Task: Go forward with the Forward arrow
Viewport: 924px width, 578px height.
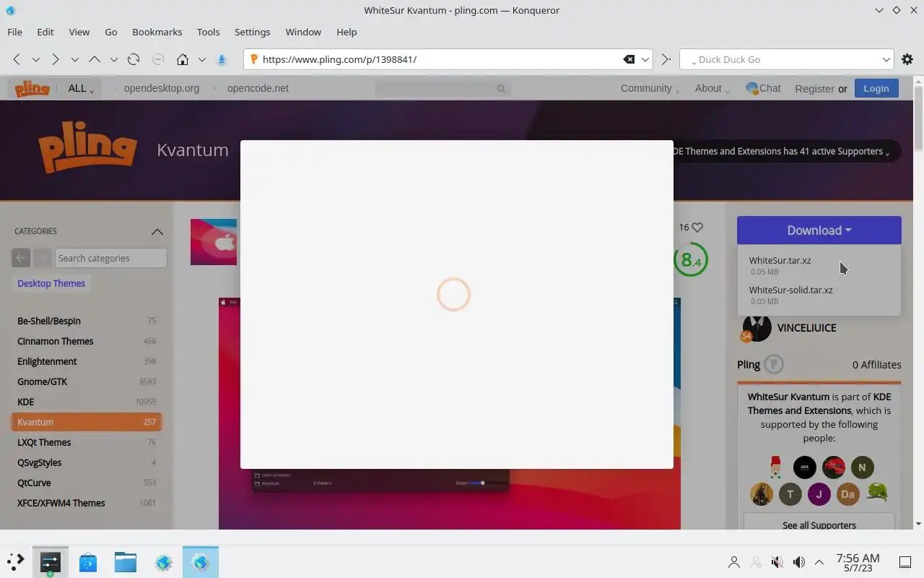Action: pyautogui.click(x=56, y=59)
